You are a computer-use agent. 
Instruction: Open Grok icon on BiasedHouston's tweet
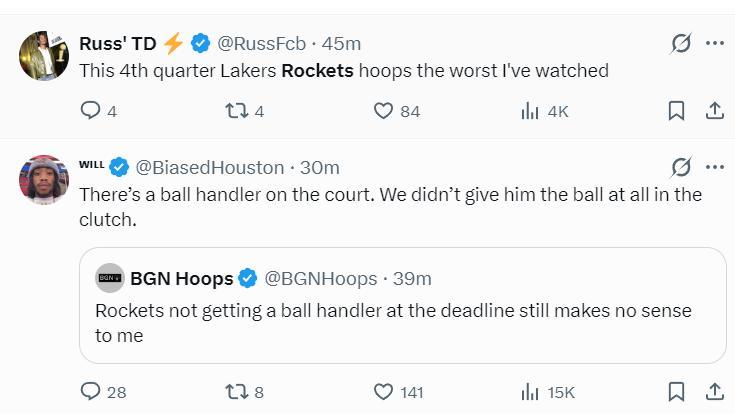[x=681, y=167]
